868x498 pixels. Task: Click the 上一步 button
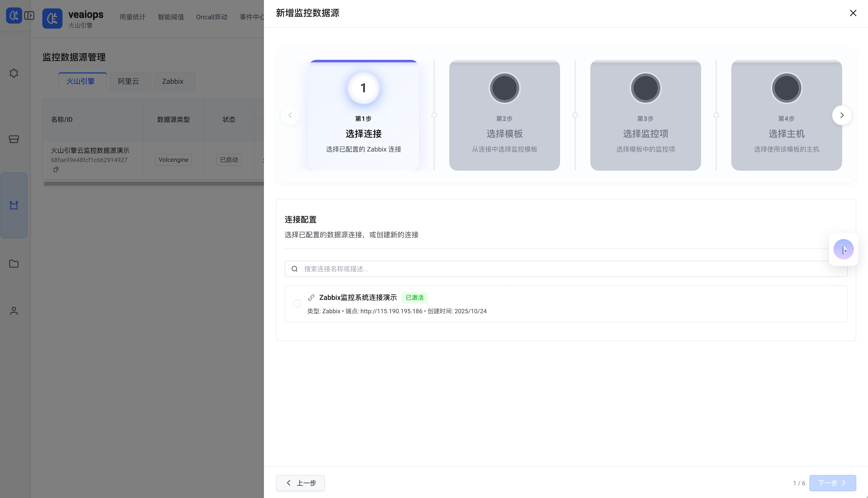click(300, 483)
